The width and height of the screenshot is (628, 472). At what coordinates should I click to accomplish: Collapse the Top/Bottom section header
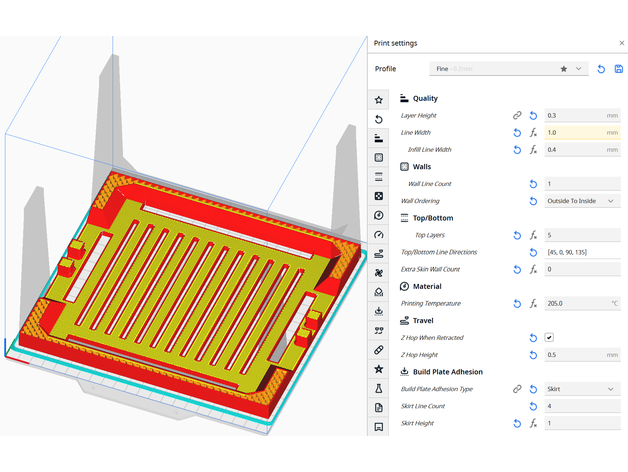coord(432,218)
